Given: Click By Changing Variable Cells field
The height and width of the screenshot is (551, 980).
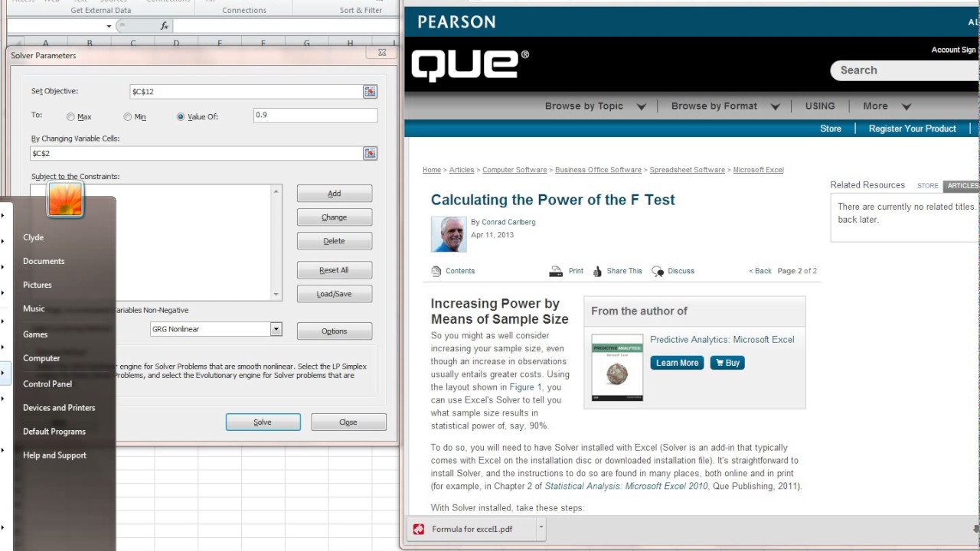Looking at the screenshot, I should click(x=196, y=154).
